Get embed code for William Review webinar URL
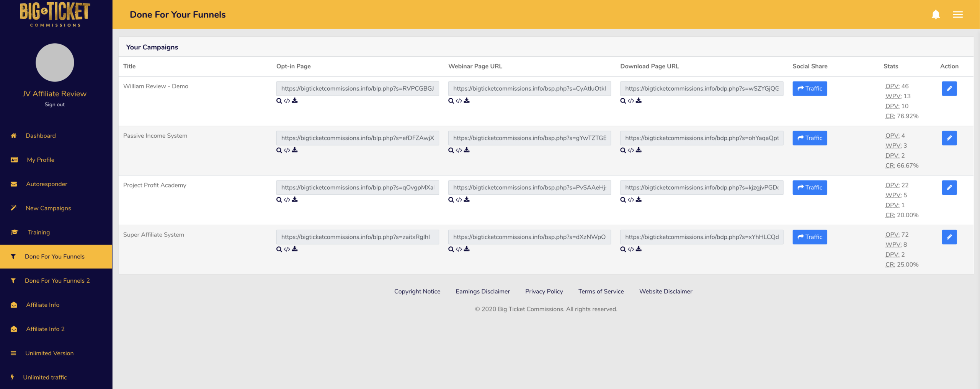The height and width of the screenshot is (389, 980). coord(459,101)
